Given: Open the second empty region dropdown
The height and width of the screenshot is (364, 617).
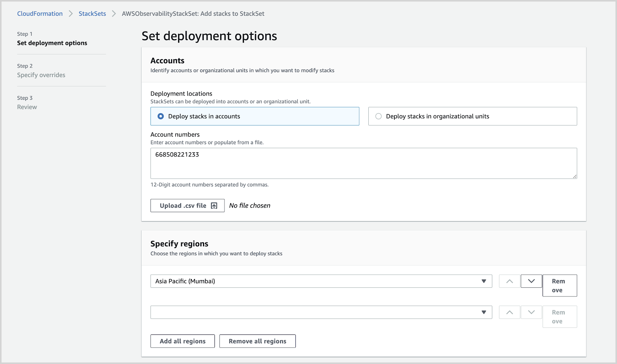Looking at the screenshot, I should (322, 312).
